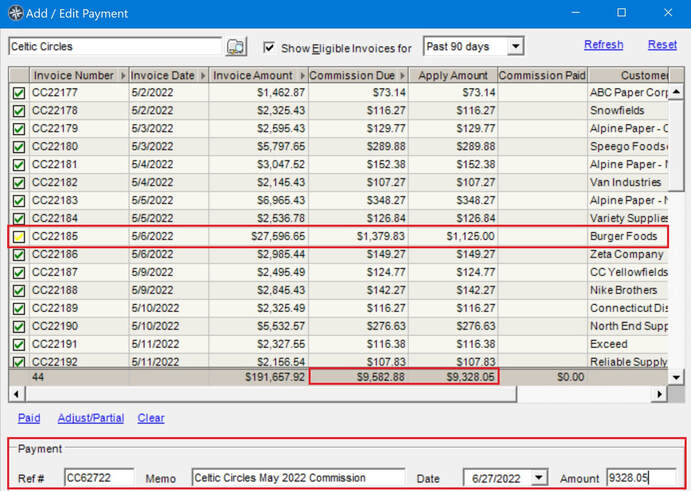The height and width of the screenshot is (491, 691).
Task: Open the Commission Due column filter arrow
Action: pos(402,76)
